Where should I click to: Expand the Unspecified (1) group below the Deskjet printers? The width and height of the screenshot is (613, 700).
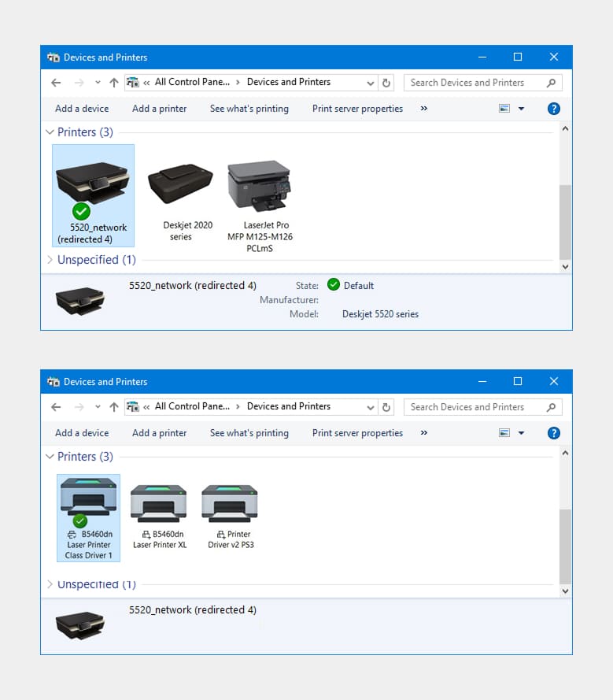click(x=50, y=260)
